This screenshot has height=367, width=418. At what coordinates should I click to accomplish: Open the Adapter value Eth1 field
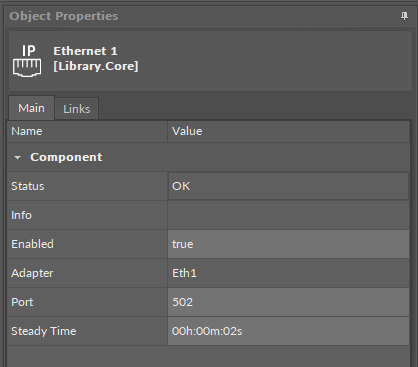point(289,273)
